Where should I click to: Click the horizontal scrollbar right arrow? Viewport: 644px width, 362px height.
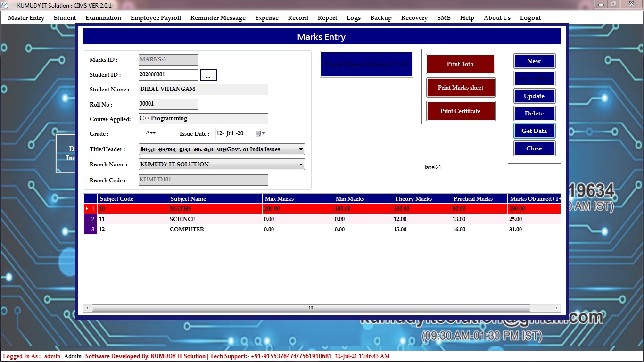pyautogui.click(x=557, y=308)
